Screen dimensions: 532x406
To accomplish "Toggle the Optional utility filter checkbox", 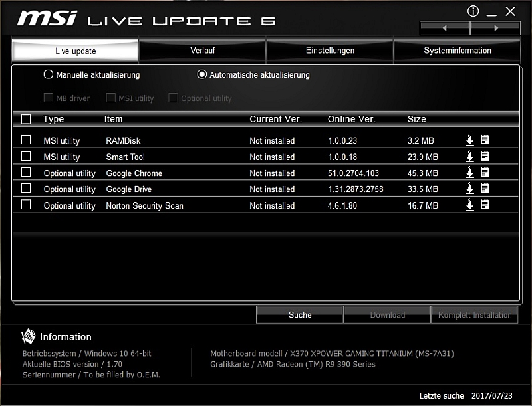I will point(173,98).
